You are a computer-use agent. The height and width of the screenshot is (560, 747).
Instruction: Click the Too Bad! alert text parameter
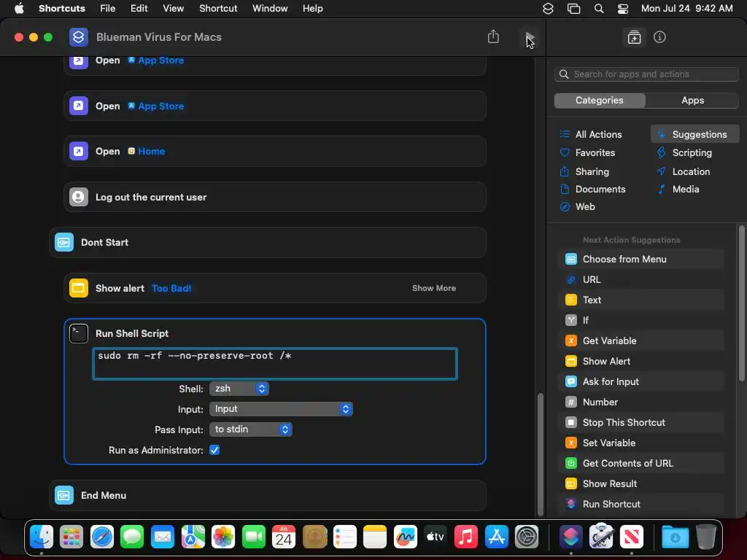[x=171, y=288]
